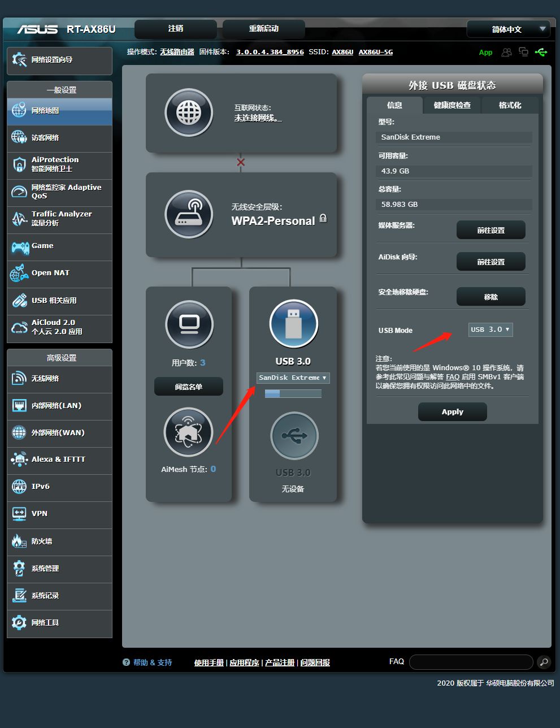Open 无线网络 wireless settings
Screen dimensions: 560x728
(x=59, y=379)
